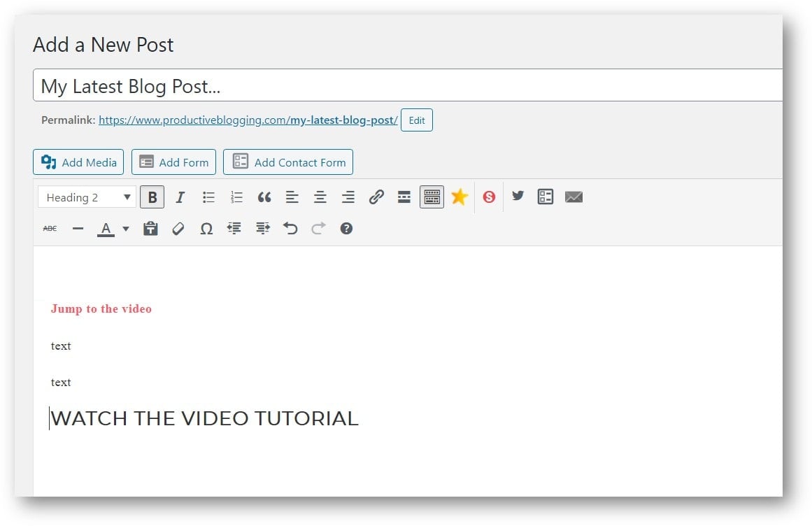Image resolution: width=812 pixels, height=526 pixels.
Task: Click the yellow star toolbar icon
Action: 460,197
